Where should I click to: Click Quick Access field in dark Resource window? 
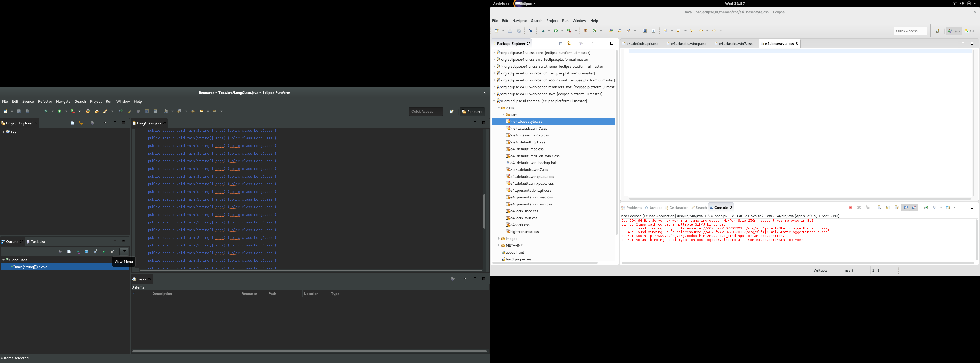426,112
